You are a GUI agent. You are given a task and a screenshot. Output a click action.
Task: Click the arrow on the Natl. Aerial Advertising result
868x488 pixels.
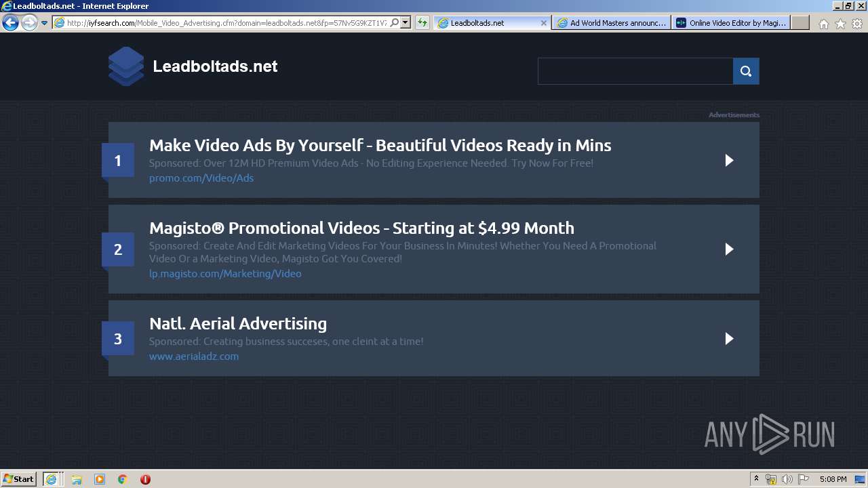point(729,338)
